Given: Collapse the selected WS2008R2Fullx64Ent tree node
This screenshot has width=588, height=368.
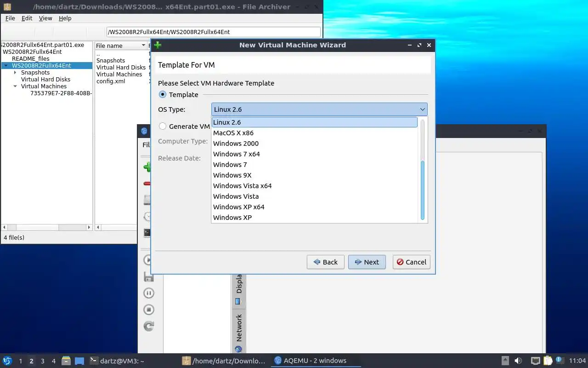Looking at the screenshot, I should pyautogui.click(x=6, y=66).
